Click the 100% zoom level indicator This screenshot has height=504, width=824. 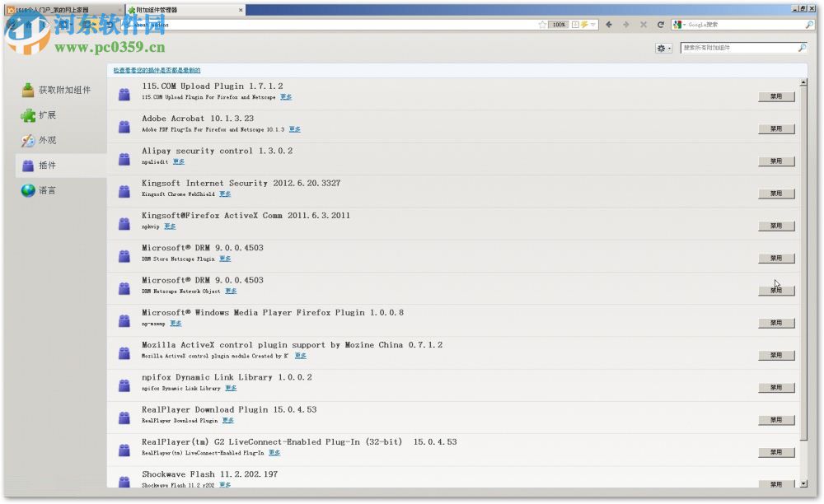[559, 25]
